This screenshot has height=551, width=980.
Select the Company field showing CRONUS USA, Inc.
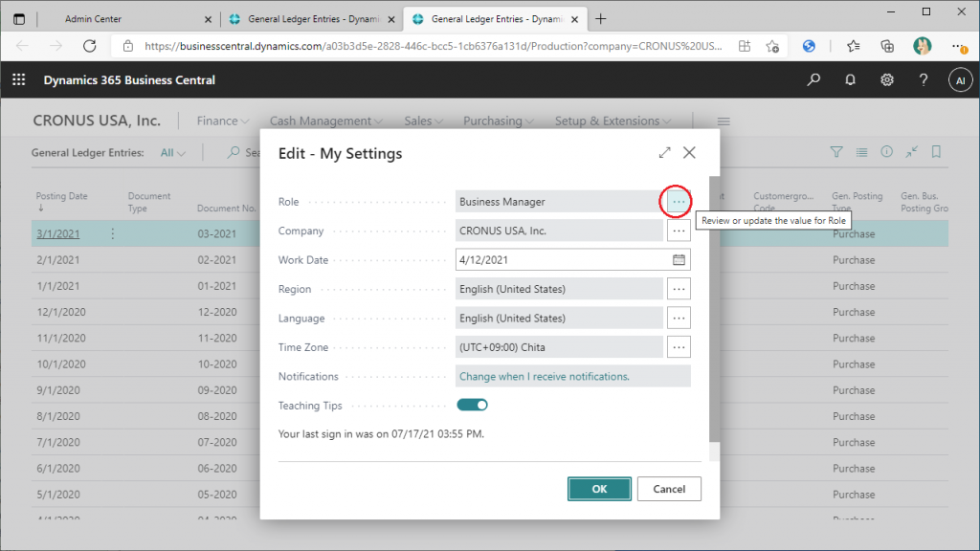coord(559,231)
